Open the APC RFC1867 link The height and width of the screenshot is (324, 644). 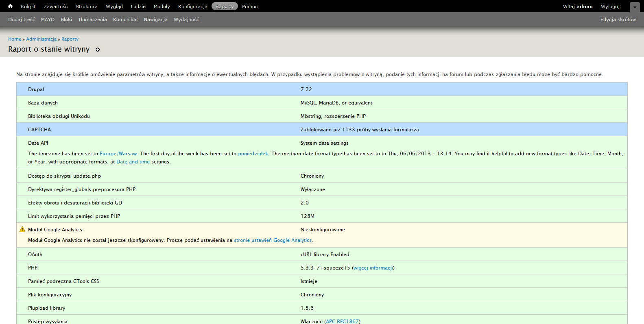tap(342, 321)
